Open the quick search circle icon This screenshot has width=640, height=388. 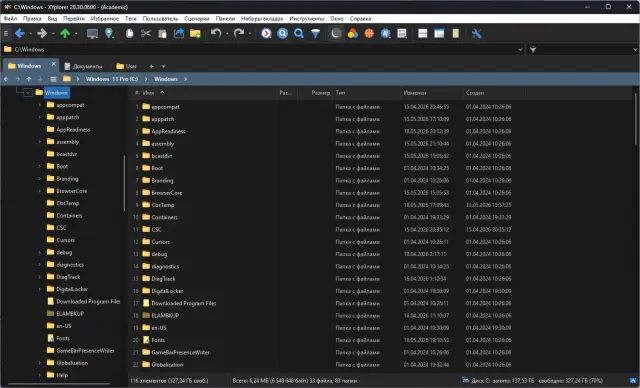coord(282,33)
